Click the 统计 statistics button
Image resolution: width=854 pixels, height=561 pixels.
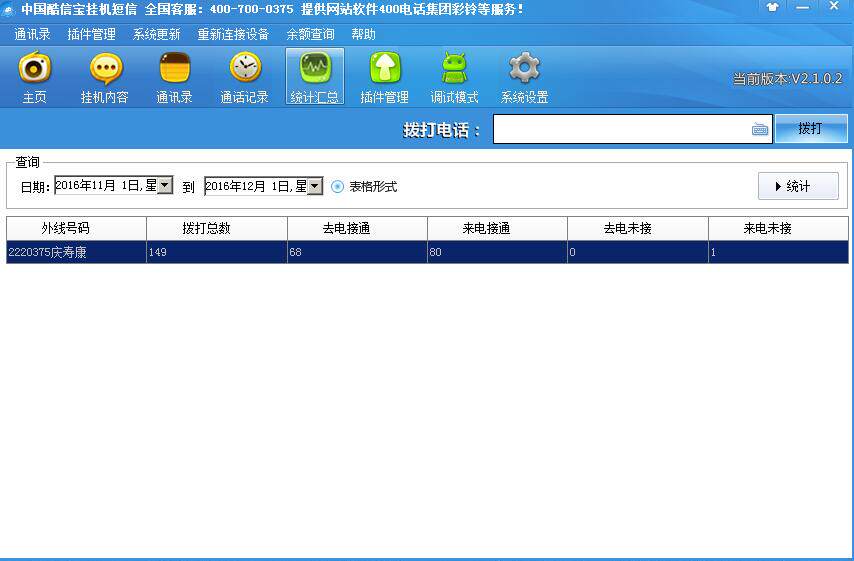point(798,186)
